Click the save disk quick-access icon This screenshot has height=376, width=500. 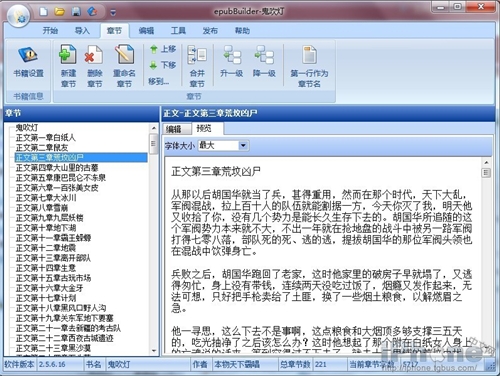[x=76, y=12]
